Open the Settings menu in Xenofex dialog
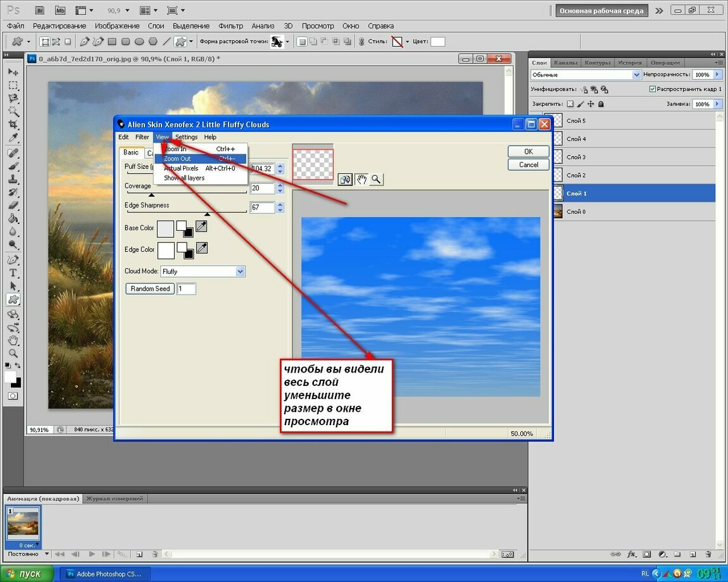The image size is (728, 582). click(186, 137)
